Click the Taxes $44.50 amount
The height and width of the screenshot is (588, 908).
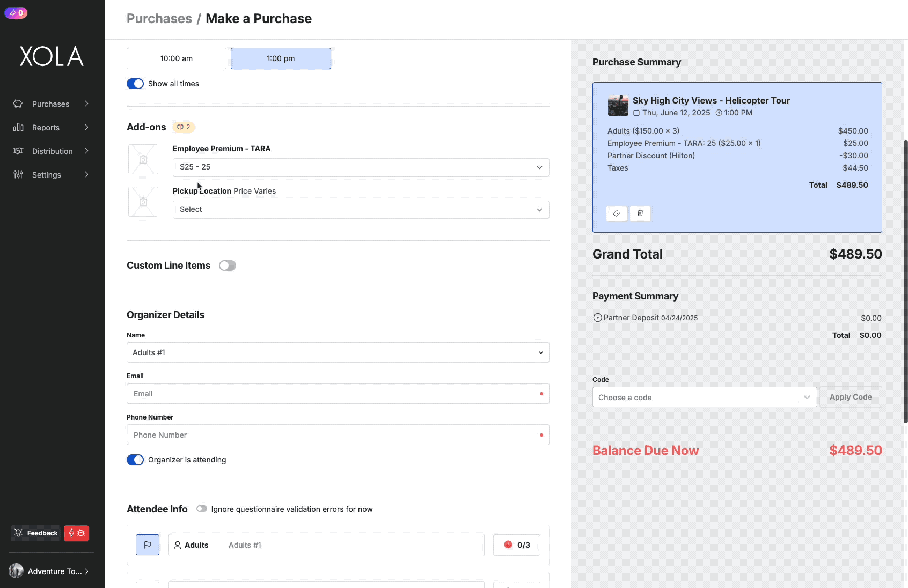[855, 168]
